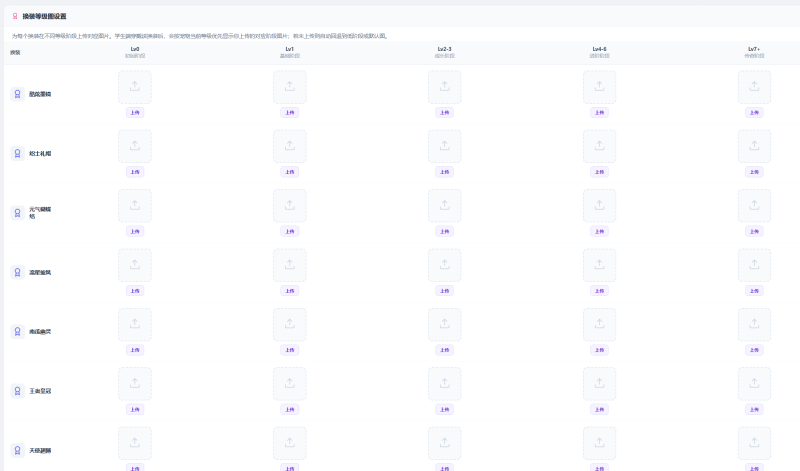Click the Lv4-6 upload icon box for 流星披风

coord(599,265)
